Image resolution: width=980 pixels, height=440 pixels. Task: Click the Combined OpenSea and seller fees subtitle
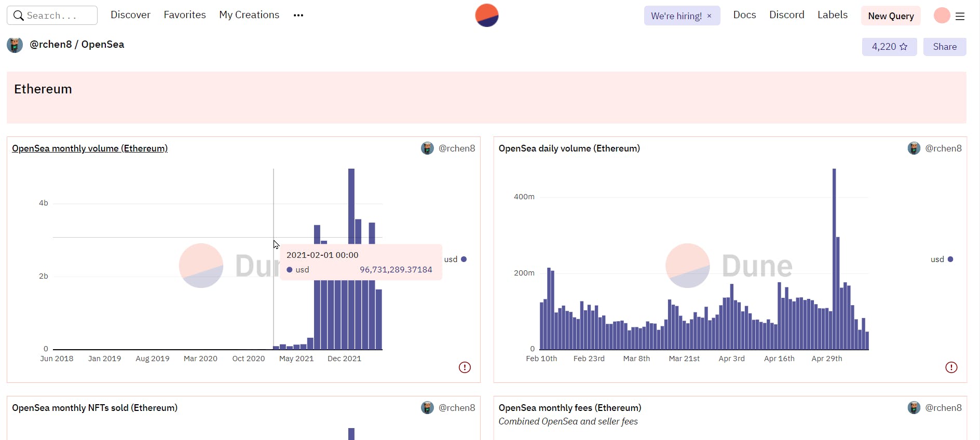(x=568, y=421)
